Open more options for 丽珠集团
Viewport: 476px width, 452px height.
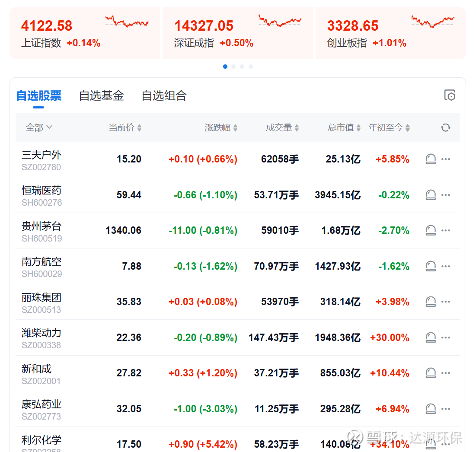coord(446,302)
